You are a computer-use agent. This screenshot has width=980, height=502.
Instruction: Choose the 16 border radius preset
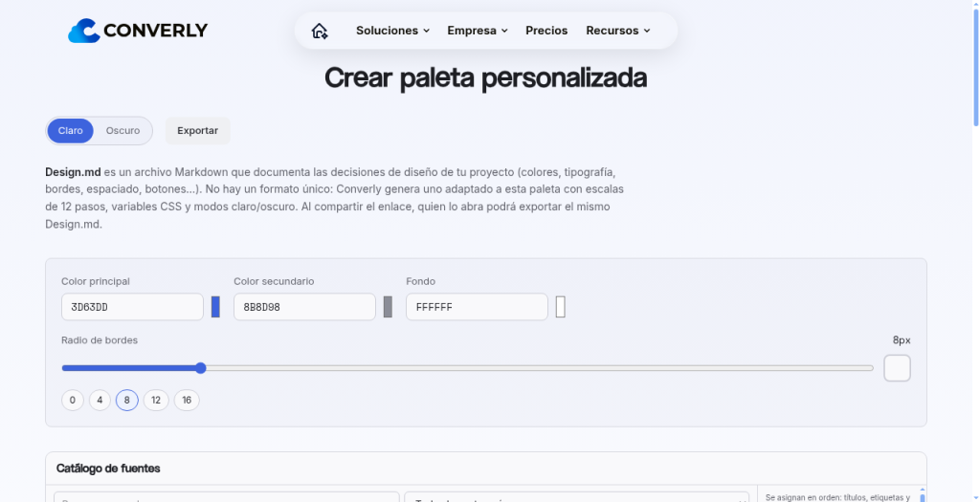tap(187, 401)
